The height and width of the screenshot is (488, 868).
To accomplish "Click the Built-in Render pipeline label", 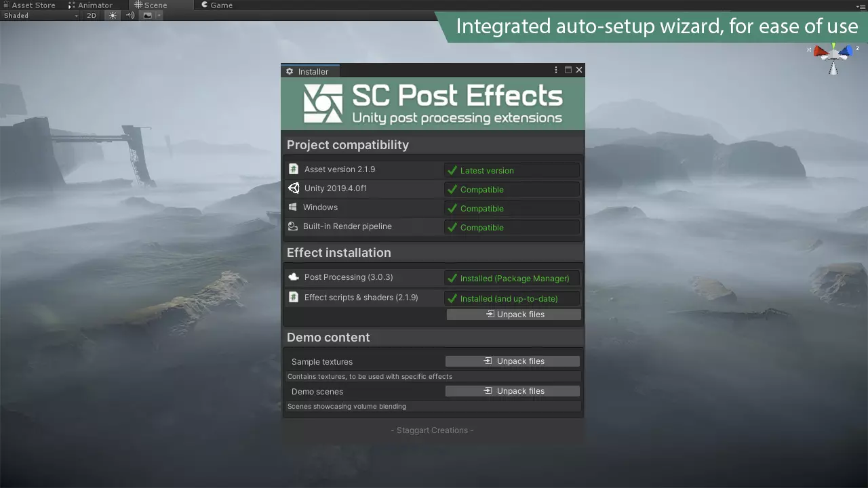I will [x=347, y=226].
